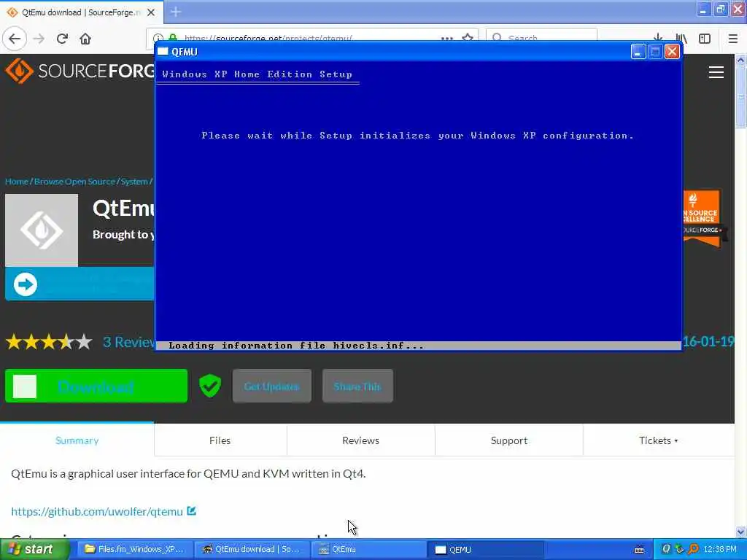Click the blue banner arrow icon
This screenshot has width=747, height=560.
click(x=26, y=284)
